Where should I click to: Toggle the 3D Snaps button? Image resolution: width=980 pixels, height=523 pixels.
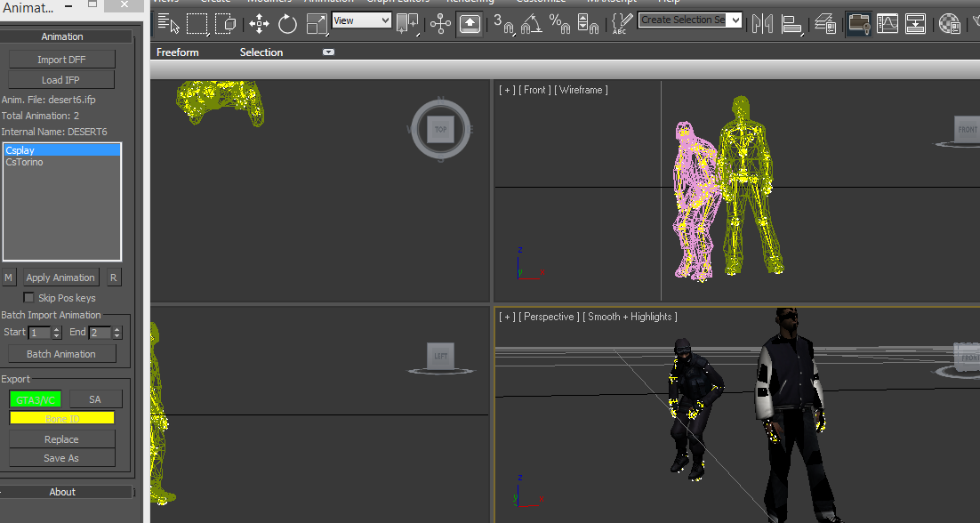coord(503,24)
